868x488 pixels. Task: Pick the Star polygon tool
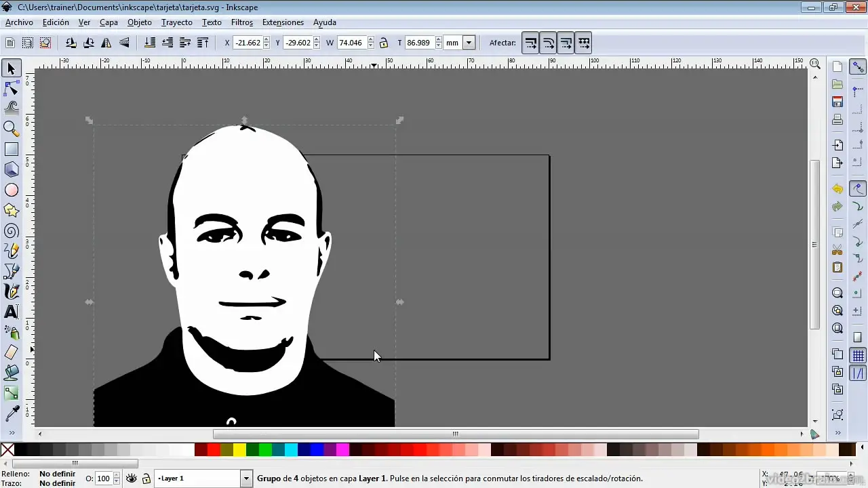12,211
